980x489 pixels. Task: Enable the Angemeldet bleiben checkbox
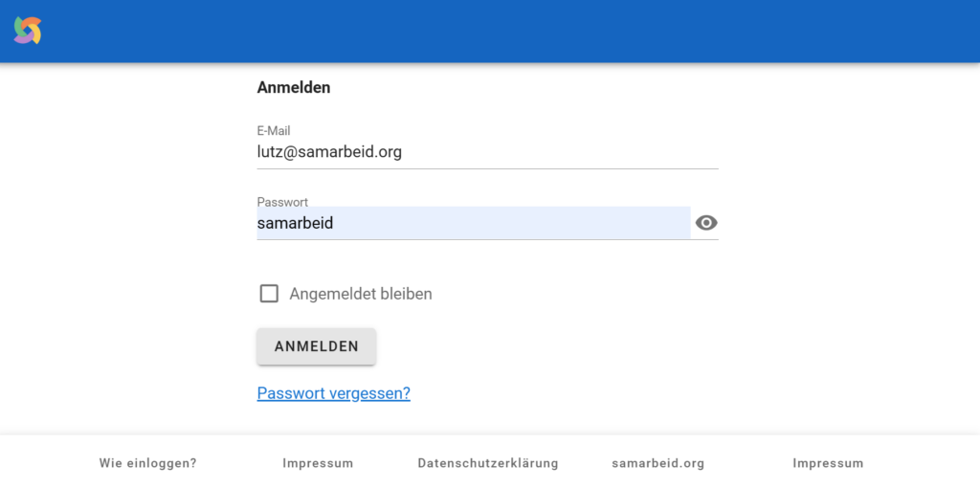click(x=269, y=293)
